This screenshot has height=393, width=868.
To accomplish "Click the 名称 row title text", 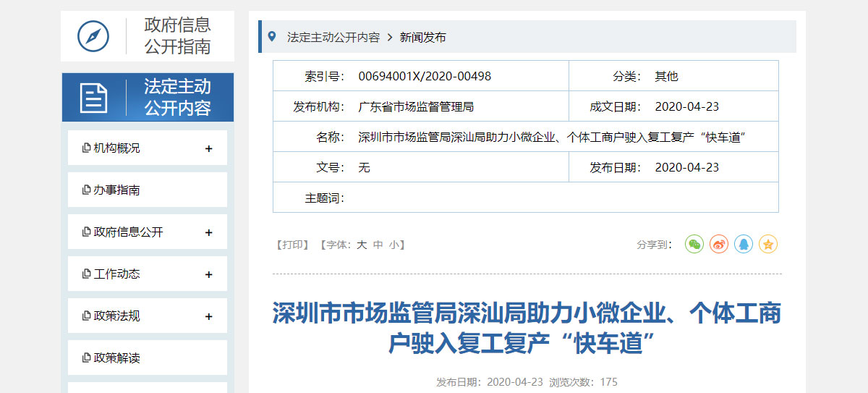I will point(552,137).
